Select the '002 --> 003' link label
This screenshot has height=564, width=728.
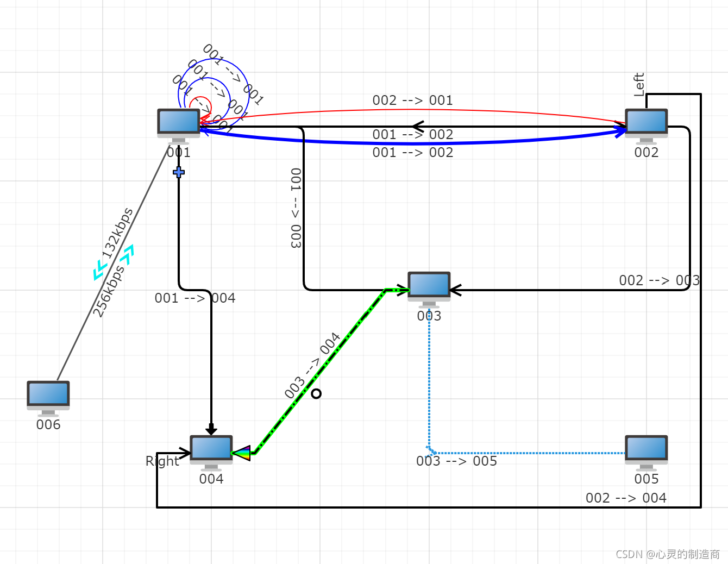point(660,280)
